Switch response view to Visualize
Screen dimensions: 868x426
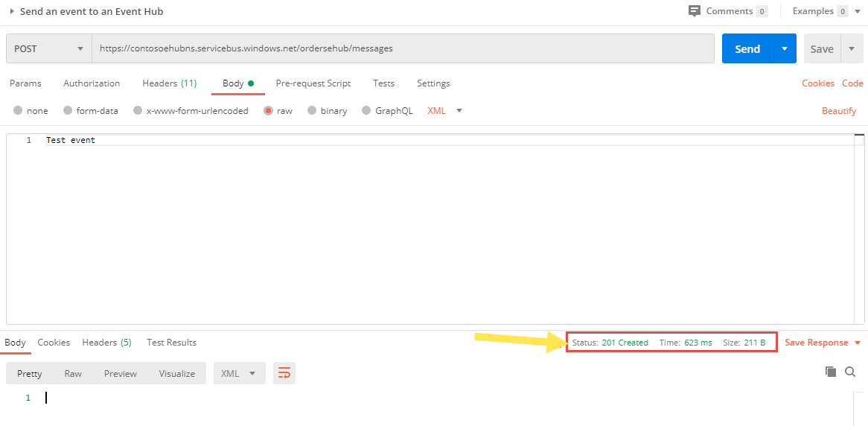coord(177,373)
